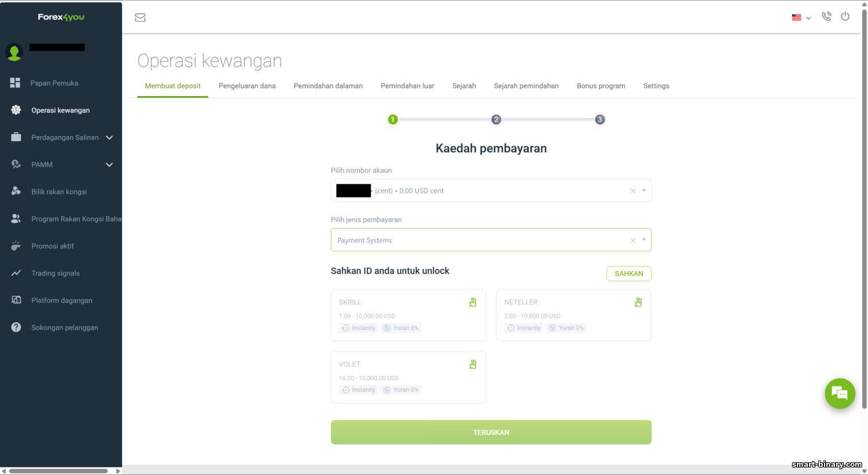The height and width of the screenshot is (475, 868).
Task: Click the TERUSKAN continue button
Action: [x=491, y=432]
